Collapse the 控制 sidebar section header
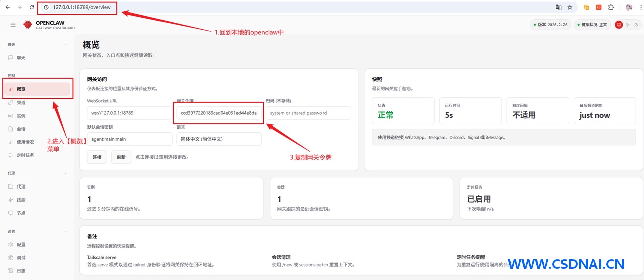 pyautogui.click(x=38, y=76)
